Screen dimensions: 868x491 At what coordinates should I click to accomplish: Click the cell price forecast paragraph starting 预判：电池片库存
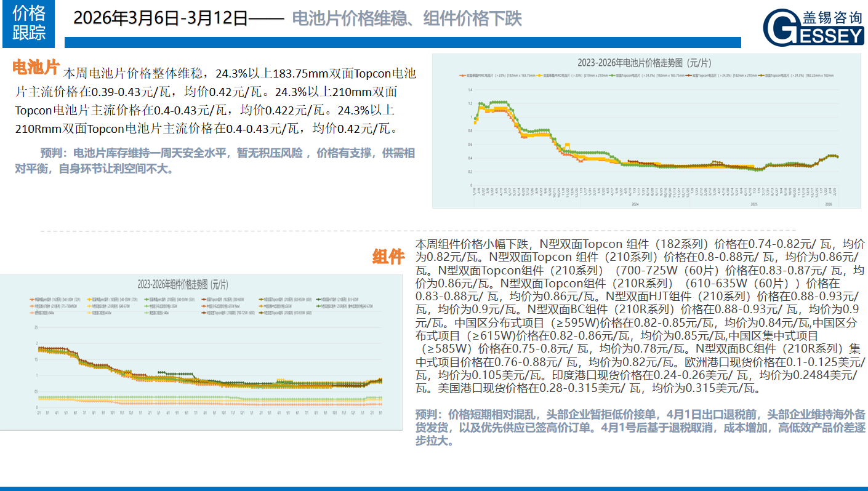pyautogui.click(x=215, y=161)
